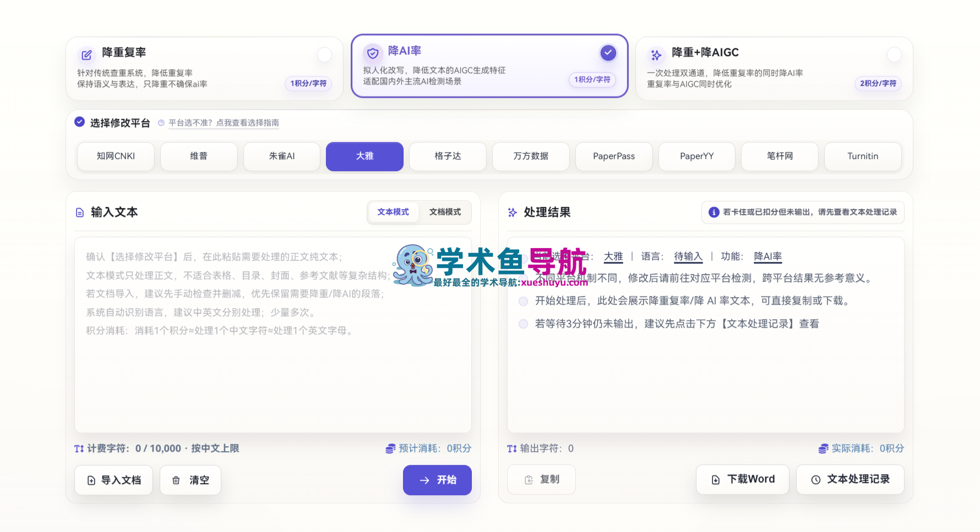The width and height of the screenshot is (980, 532).
Task: Select the checked 降AI率 radio circle
Action: coord(608,53)
